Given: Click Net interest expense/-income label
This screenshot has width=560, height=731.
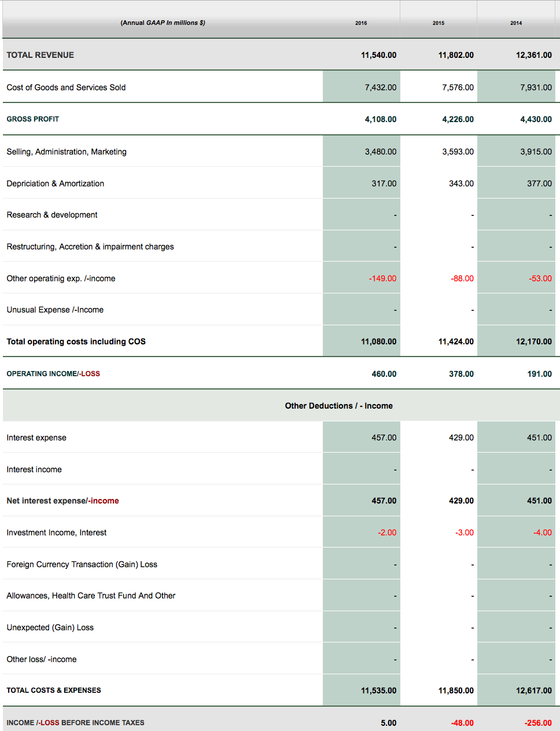Looking at the screenshot, I should point(62,501).
